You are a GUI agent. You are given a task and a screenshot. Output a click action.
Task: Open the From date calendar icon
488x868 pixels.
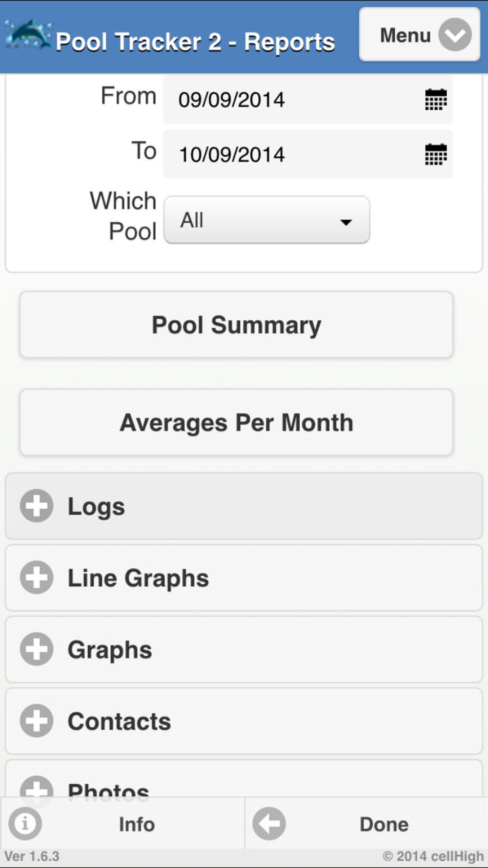[435, 100]
